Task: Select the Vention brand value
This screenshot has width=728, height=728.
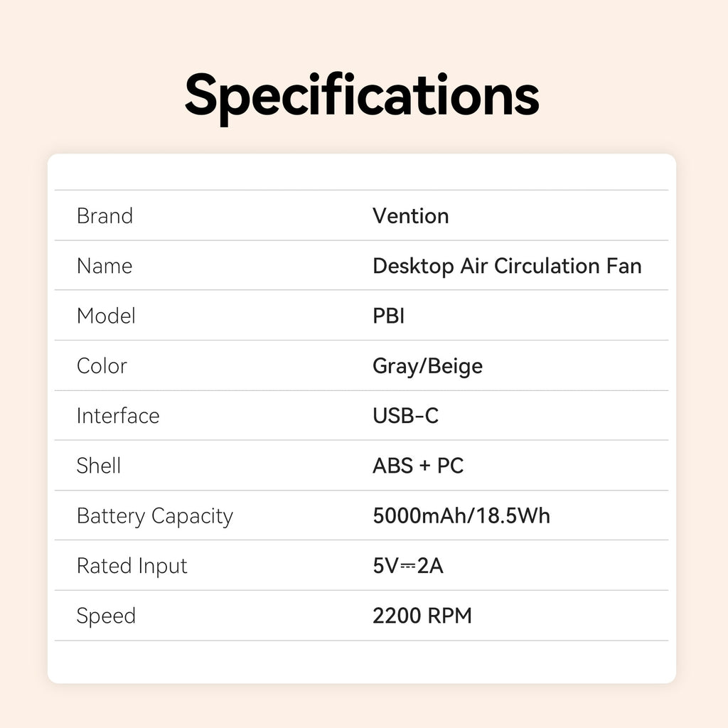Action: point(410,215)
